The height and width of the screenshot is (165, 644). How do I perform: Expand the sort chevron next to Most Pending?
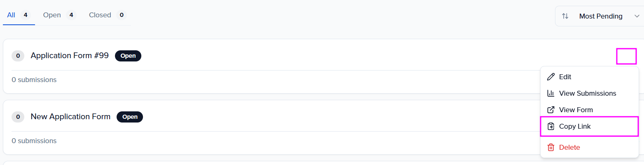point(637,16)
